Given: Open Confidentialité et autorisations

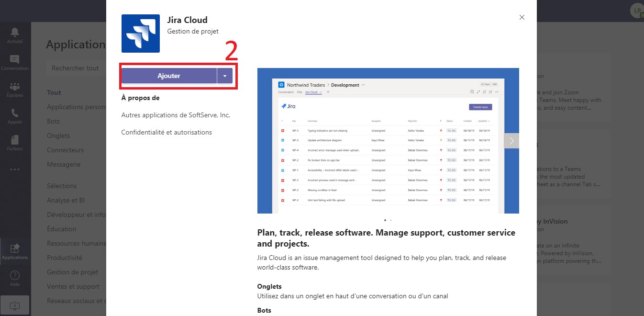Looking at the screenshot, I should (x=167, y=132).
